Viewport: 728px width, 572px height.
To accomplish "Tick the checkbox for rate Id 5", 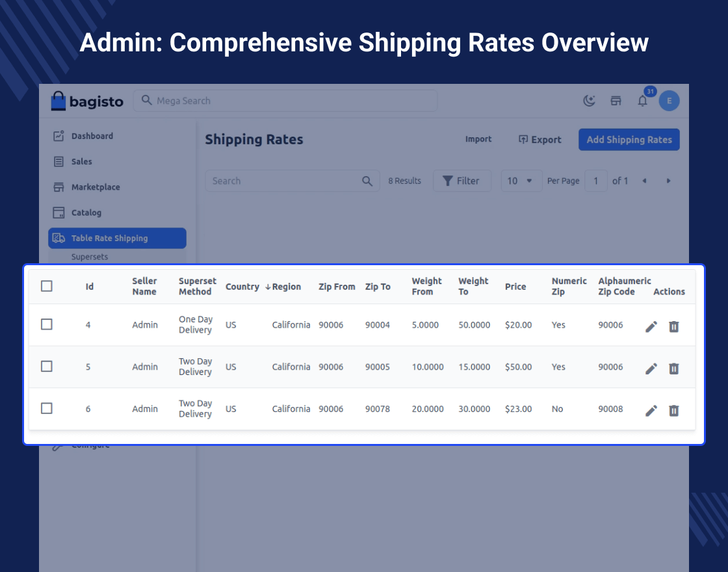I will 47,367.
